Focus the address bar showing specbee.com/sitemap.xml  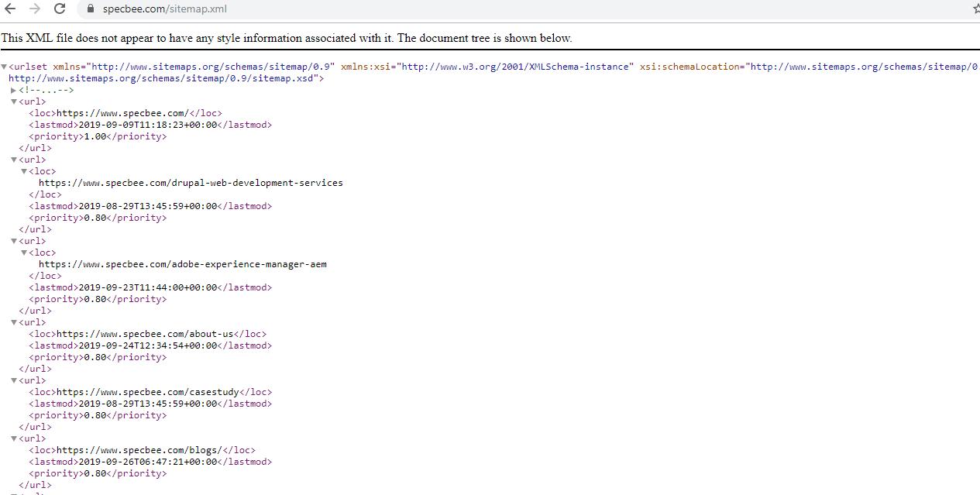[527, 9]
